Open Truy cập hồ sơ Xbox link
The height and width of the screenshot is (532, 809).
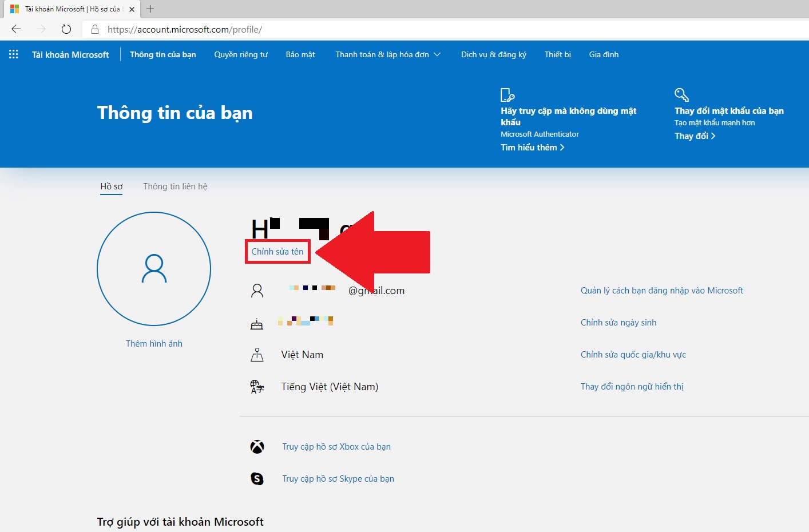(x=336, y=447)
